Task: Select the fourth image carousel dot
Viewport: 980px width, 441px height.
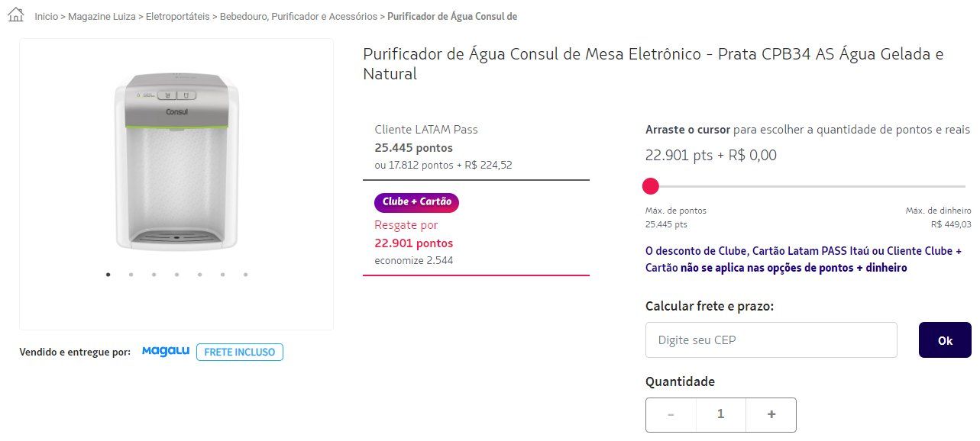Action: pyautogui.click(x=176, y=275)
